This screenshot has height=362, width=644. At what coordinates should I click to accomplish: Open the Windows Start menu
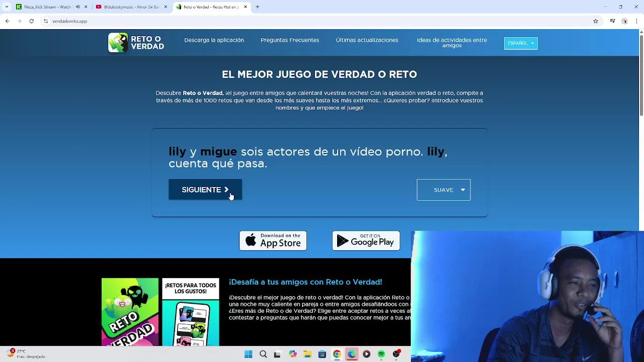click(248, 354)
